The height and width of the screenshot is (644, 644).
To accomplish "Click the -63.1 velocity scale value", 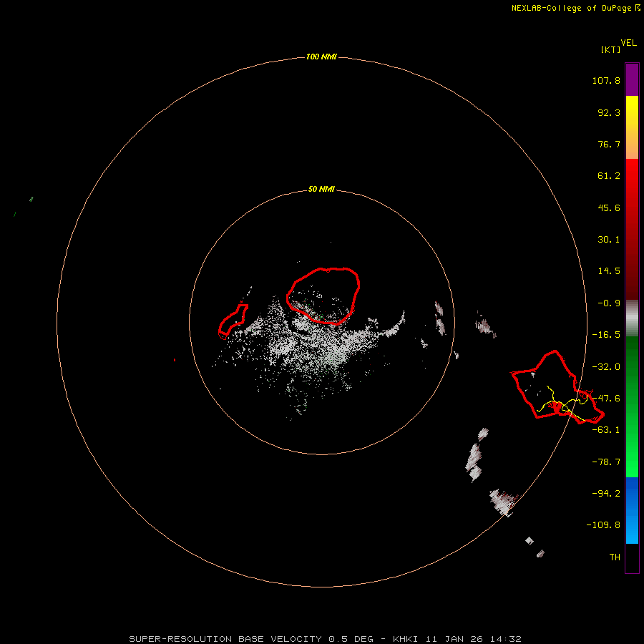I will tap(606, 430).
